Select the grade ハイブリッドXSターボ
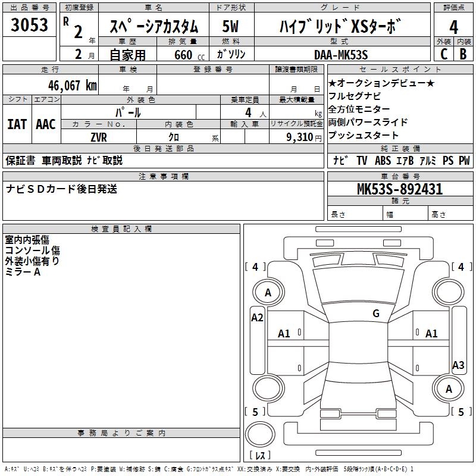The height and width of the screenshot is (476, 476). click(x=340, y=26)
